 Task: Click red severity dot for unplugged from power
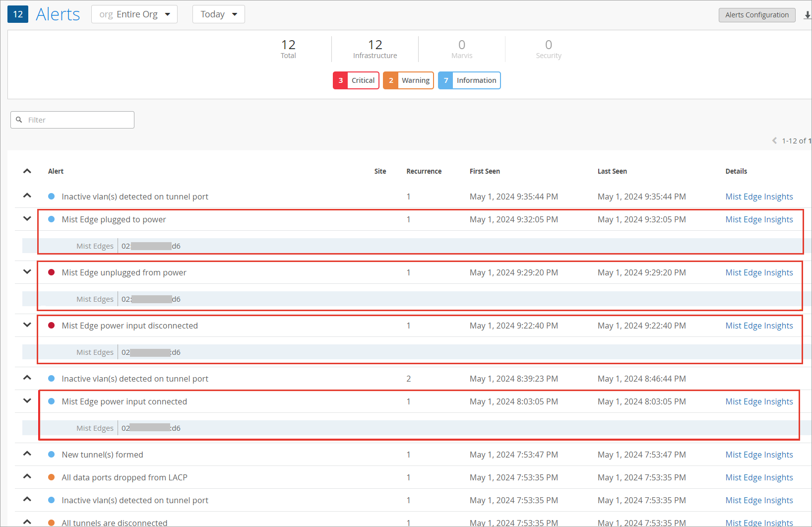[51, 272]
